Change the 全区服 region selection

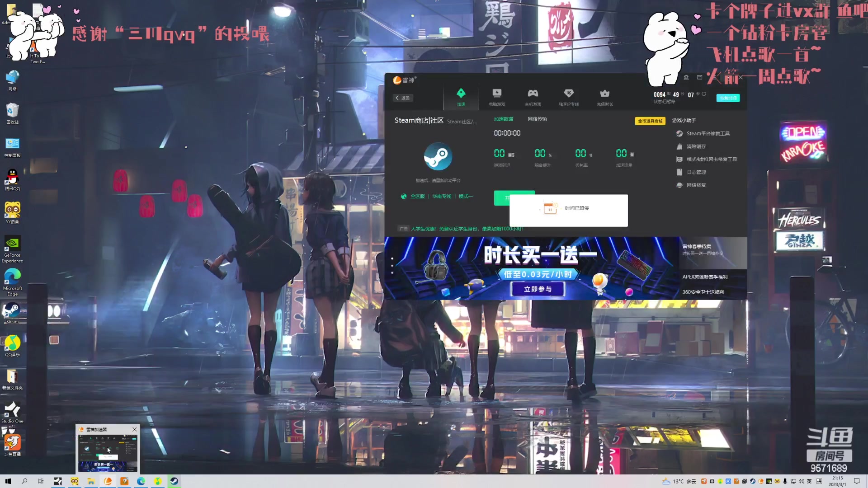[x=417, y=197]
